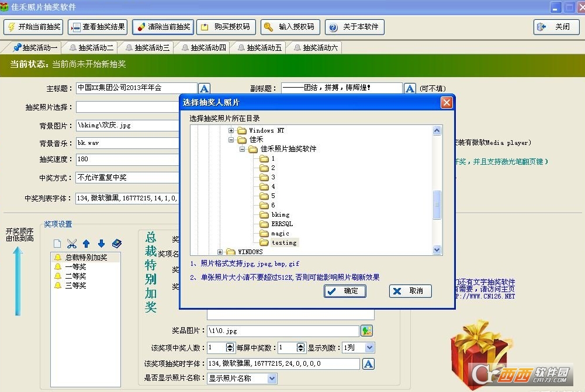The height and width of the screenshot is (392, 585).
Task: Adjust 该奖项中奖人数 spinner
Action: (230, 348)
